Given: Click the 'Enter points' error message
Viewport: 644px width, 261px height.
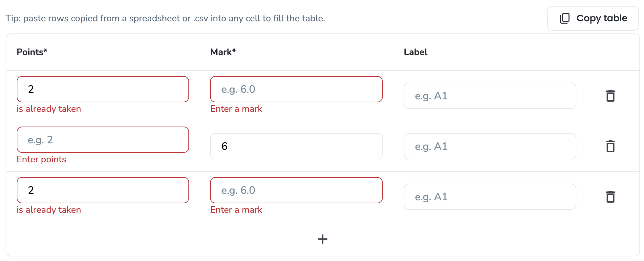Looking at the screenshot, I should [41, 159].
